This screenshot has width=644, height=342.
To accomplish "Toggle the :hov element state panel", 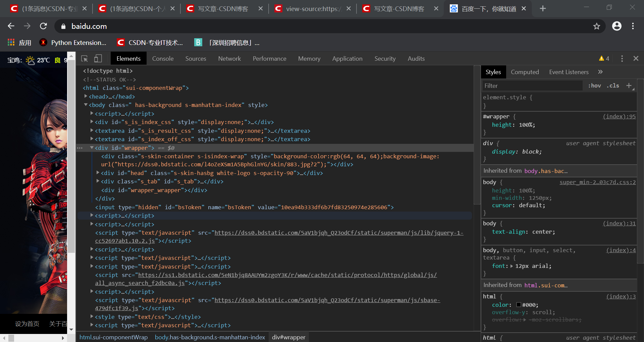I will [594, 85].
